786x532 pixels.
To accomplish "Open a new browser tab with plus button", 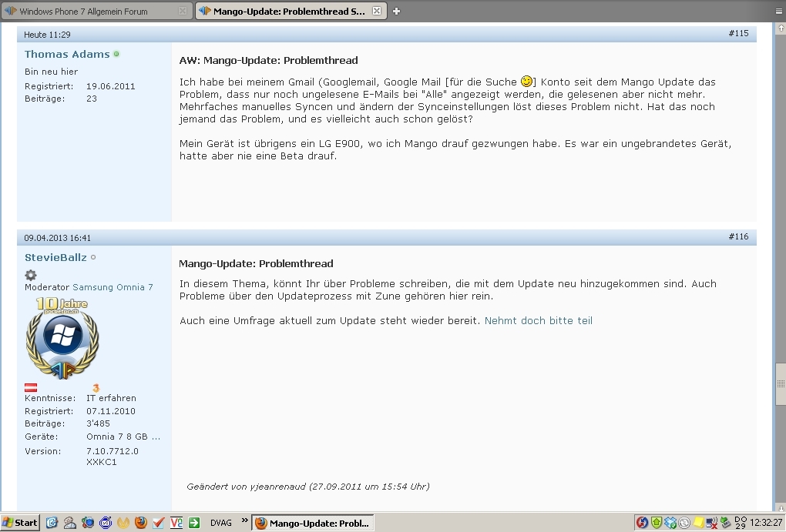I will click(x=397, y=11).
